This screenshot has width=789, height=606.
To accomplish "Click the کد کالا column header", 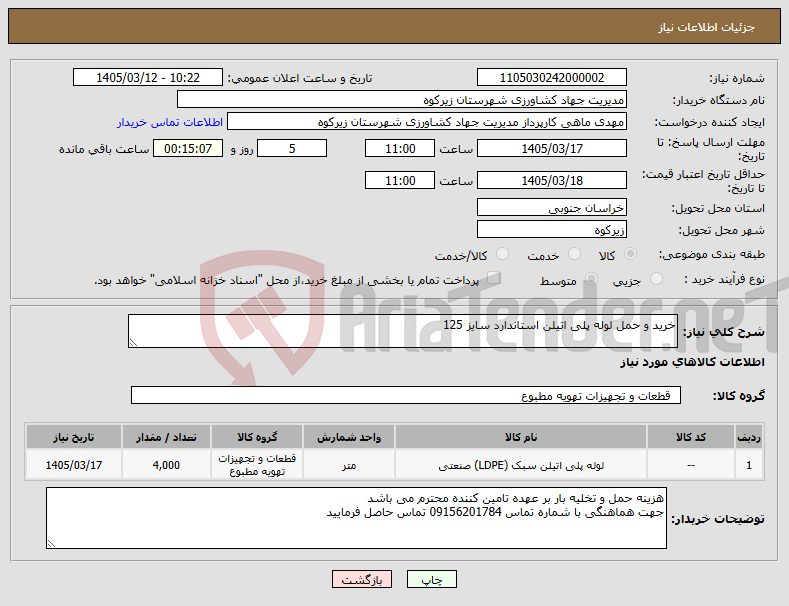I will pyautogui.click(x=690, y=437).
